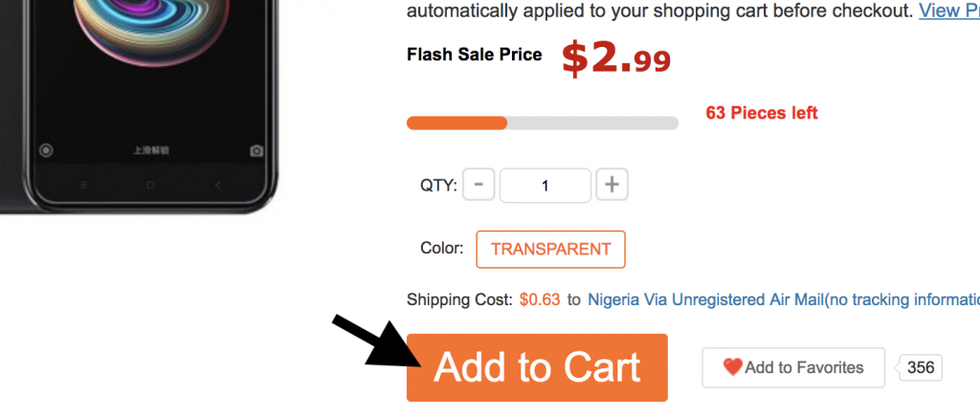Click the 356 favorites count badge

click(x=921, y=367)
